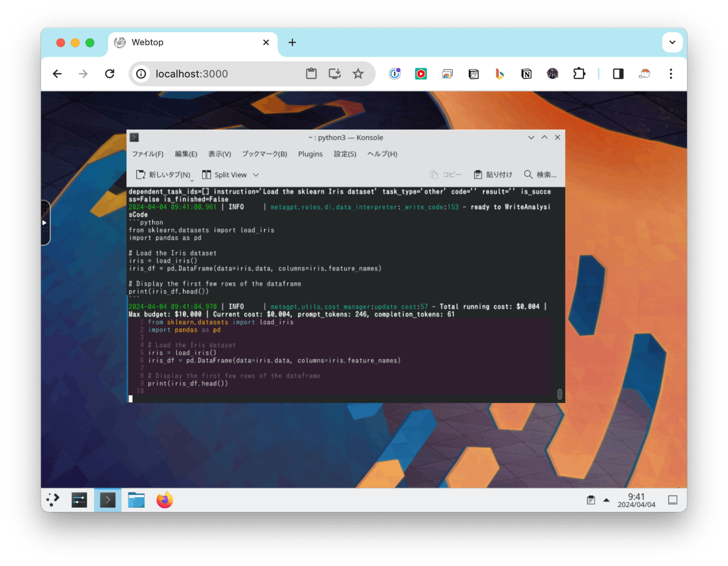This screenshot has width=728, height=566.
Task: Click the 検索 search button
Action: [540, 175]
